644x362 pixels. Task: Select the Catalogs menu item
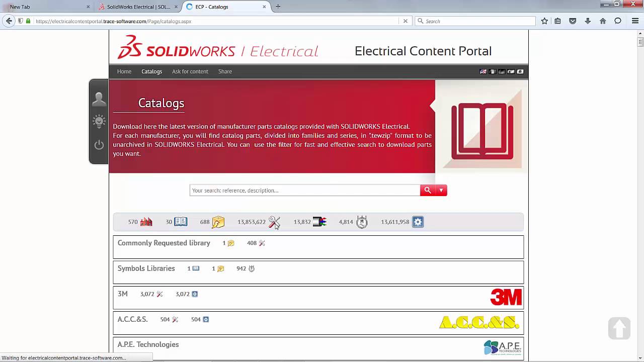[151, 71]
